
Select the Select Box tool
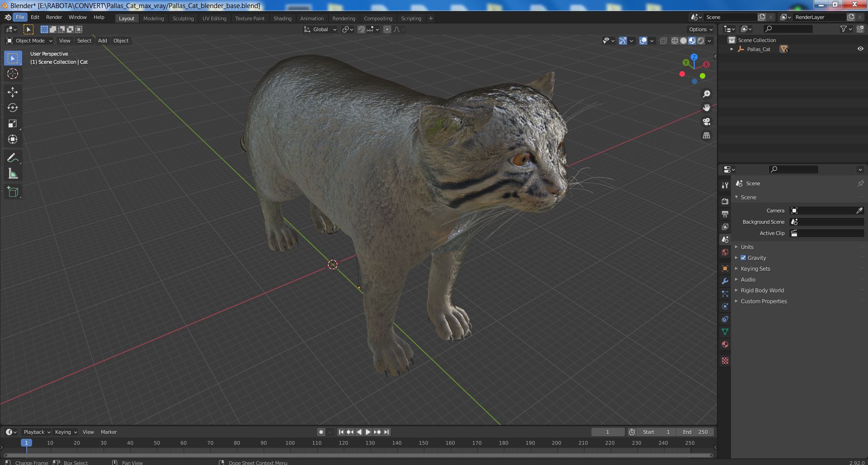[x=13, y=58]
